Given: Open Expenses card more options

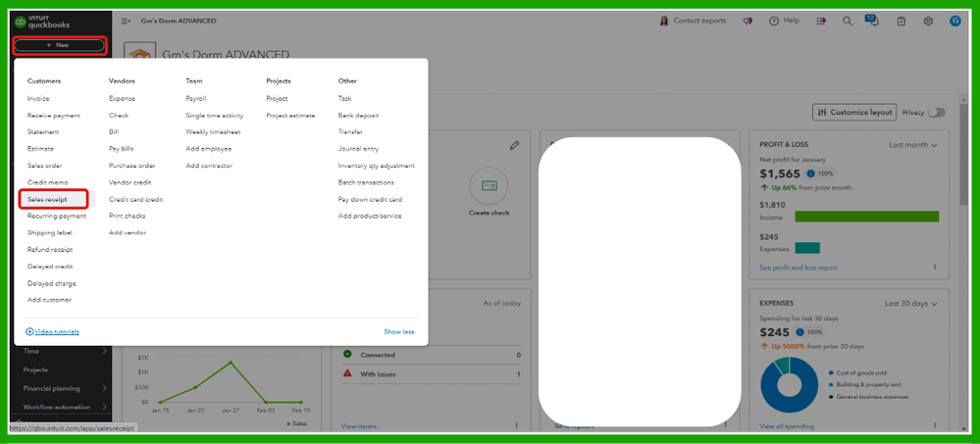Looking at the screenshot, I should (935, 425).
